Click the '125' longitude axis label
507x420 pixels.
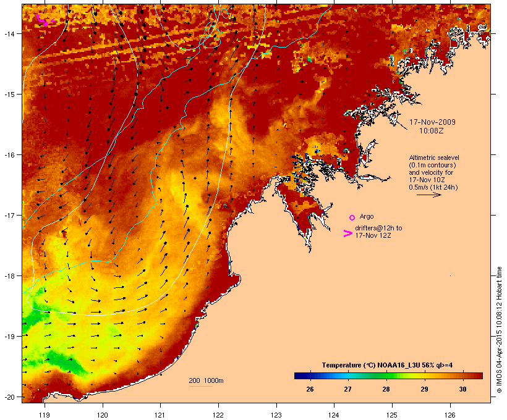(392, 415)
